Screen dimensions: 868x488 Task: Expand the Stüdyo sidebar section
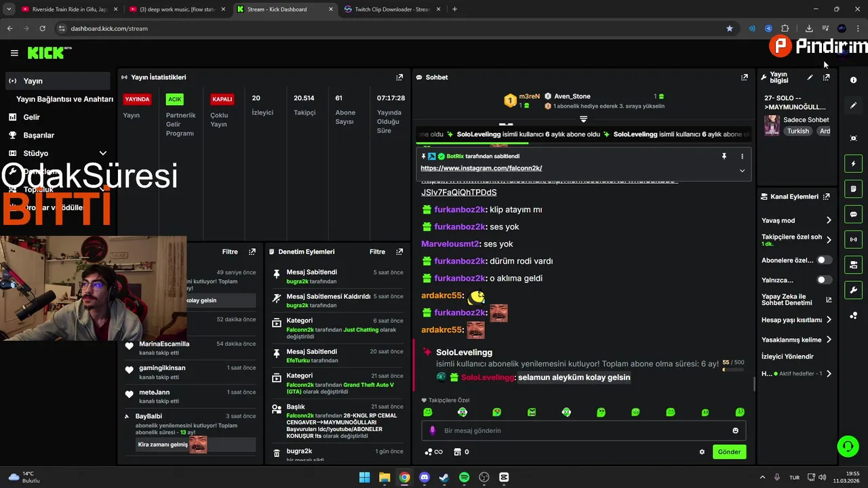(x=103, y=153)
